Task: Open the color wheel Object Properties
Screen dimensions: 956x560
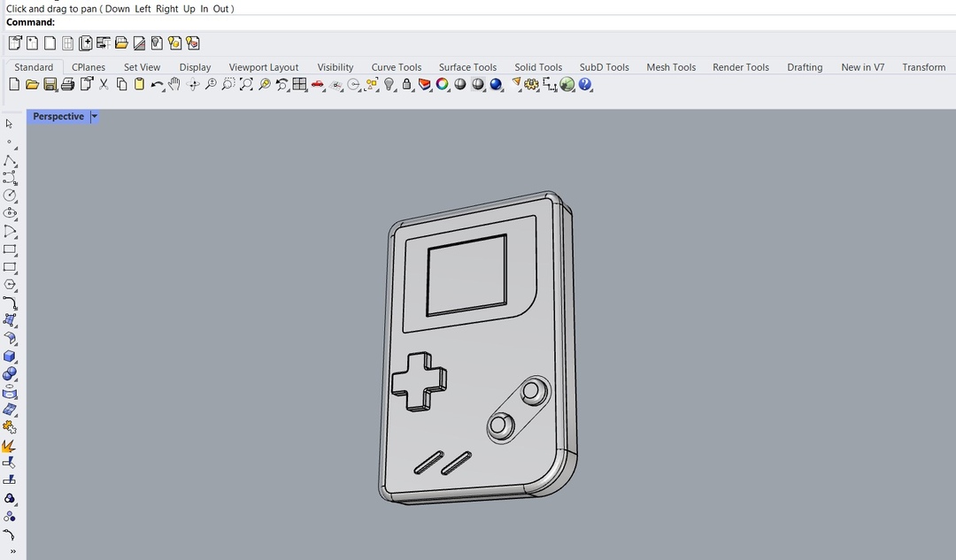Action: (443, 85)
